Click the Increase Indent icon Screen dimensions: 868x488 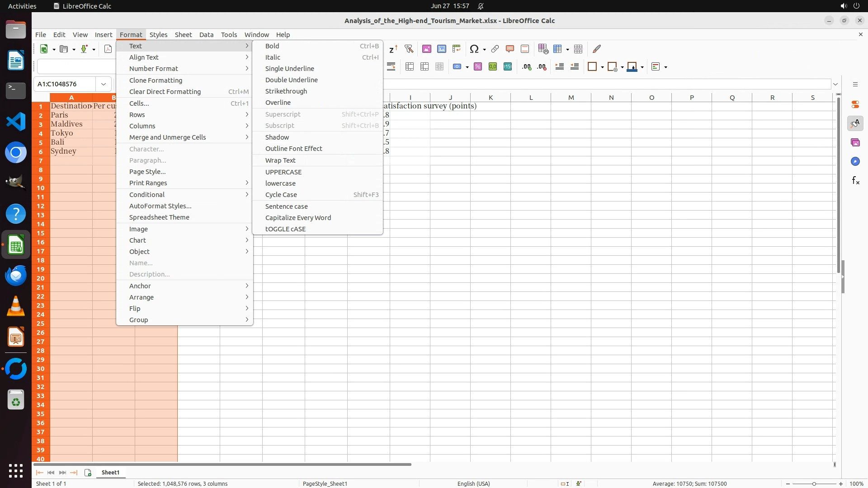[560, 67]
